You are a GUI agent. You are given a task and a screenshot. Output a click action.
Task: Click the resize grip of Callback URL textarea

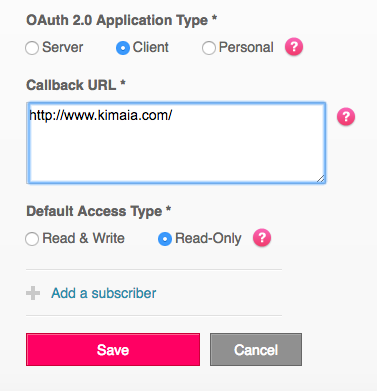click(x=320, y=179)
